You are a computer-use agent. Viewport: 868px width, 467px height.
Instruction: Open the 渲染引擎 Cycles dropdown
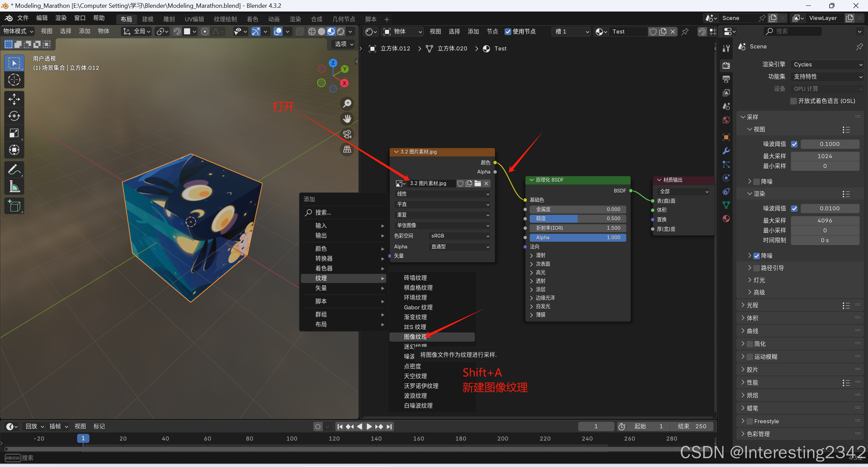[x=827, y=64]
